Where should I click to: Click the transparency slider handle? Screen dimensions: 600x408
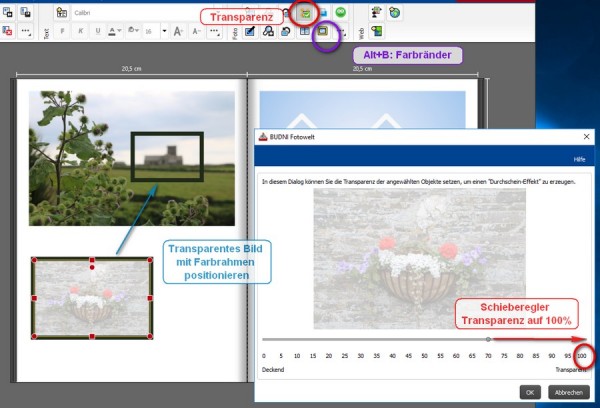tap(488, 339)
